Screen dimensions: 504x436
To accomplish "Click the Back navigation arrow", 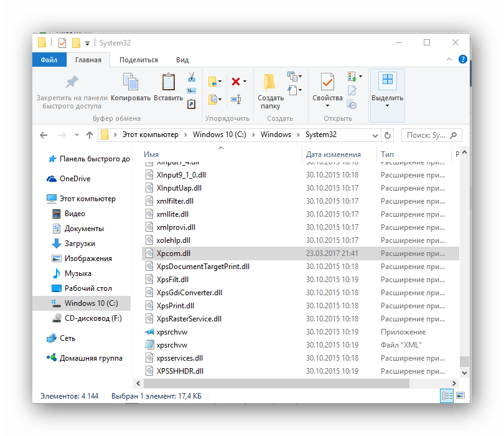I will point(44,135).
